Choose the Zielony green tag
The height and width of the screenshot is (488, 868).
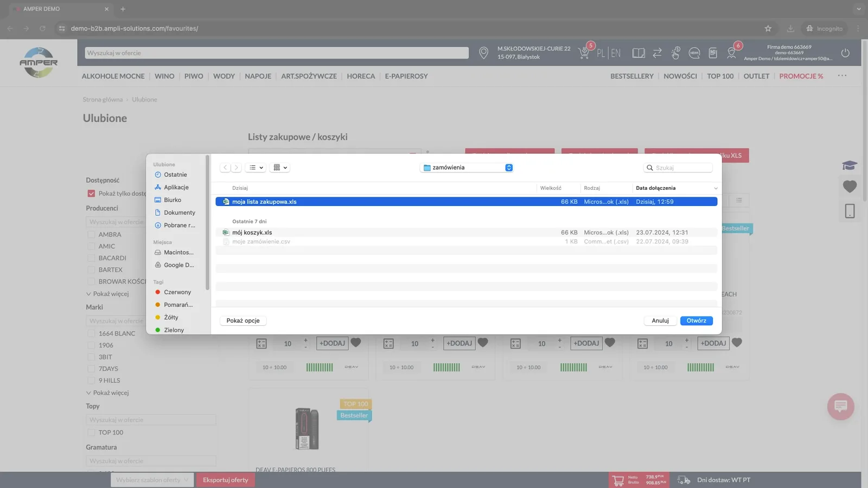(174, 330)
